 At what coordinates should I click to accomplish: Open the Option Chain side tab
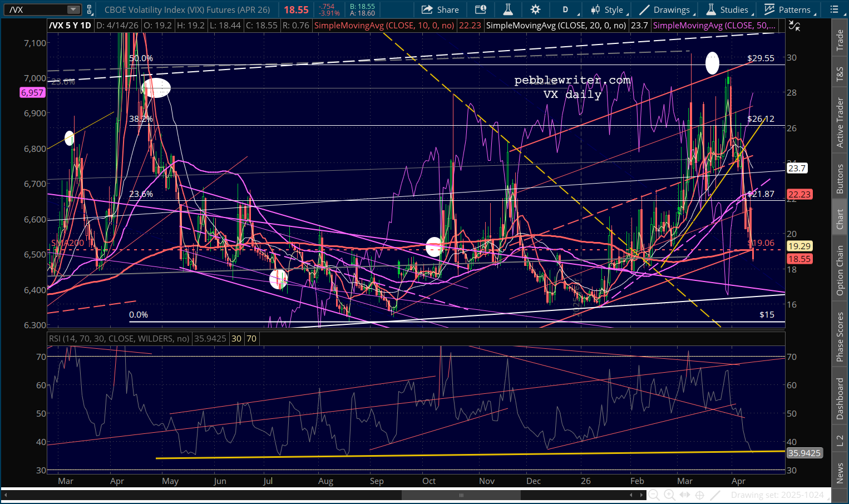tap(840, 270)
